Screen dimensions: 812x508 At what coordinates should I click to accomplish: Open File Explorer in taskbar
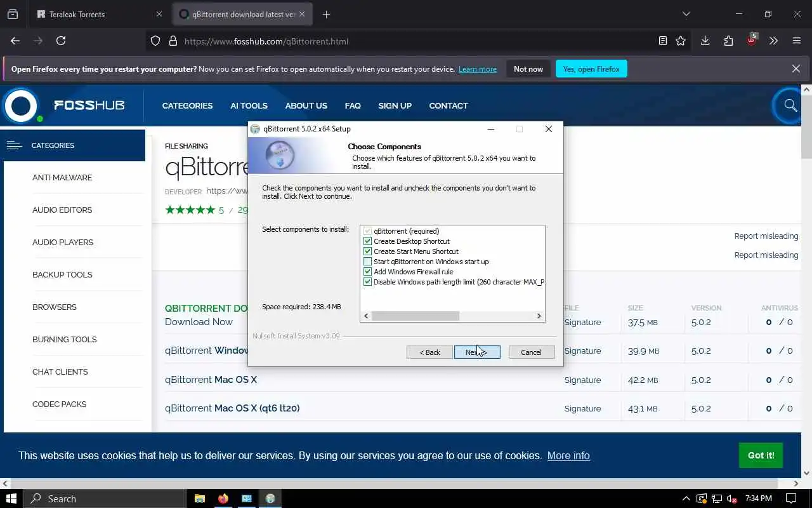click(x=199, y=498)
